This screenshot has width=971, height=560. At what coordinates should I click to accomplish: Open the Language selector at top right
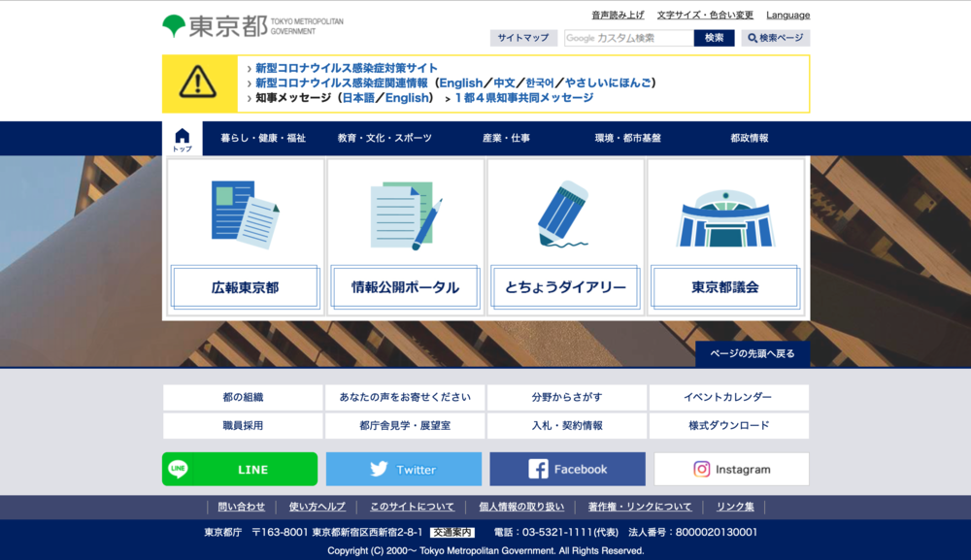(x=787, y=16)
